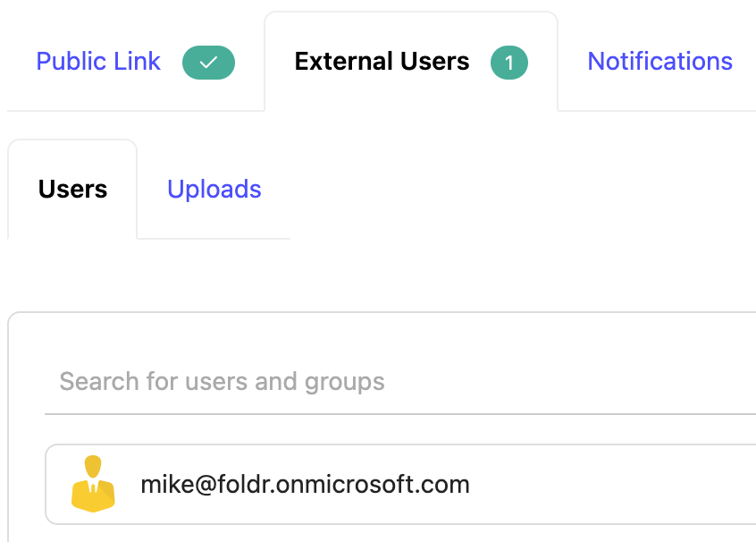756x542 pixels.
Task: Select the Users sub-tab
Action: (x=72, y=190)
